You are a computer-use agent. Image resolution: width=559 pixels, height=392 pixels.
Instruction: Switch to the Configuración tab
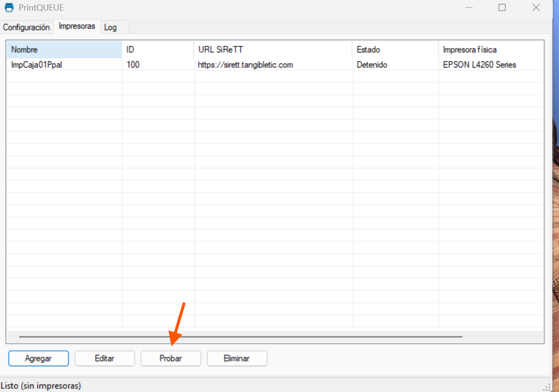(x=26, y=27)
